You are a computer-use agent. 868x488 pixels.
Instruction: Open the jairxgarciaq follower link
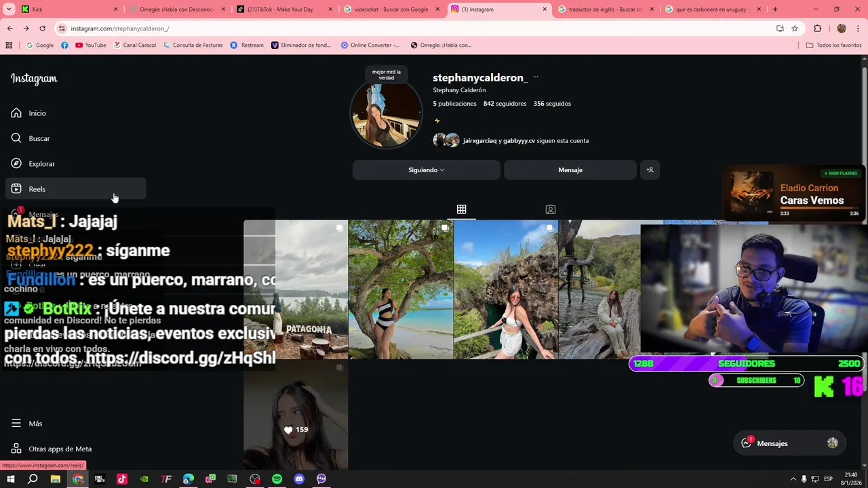(x=479, y=141)
